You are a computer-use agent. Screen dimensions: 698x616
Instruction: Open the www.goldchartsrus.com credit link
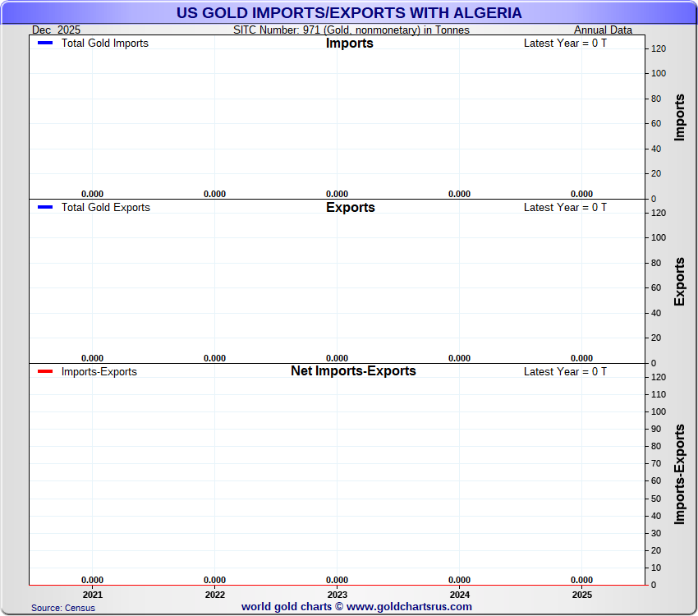point(409,607)
